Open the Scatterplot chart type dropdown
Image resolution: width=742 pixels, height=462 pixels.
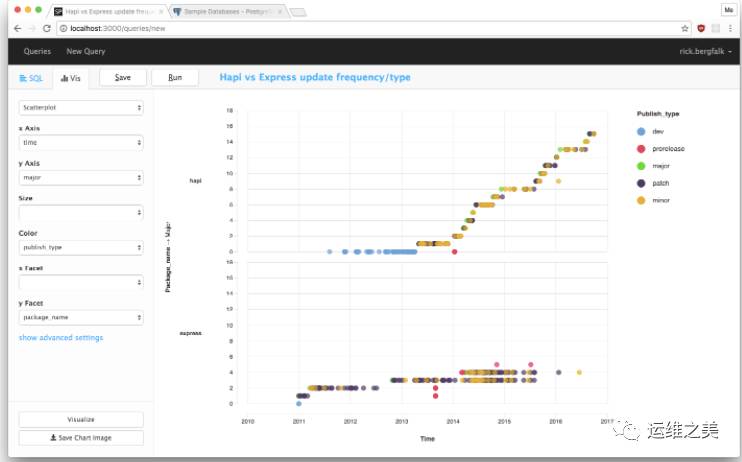coord(81,107)
